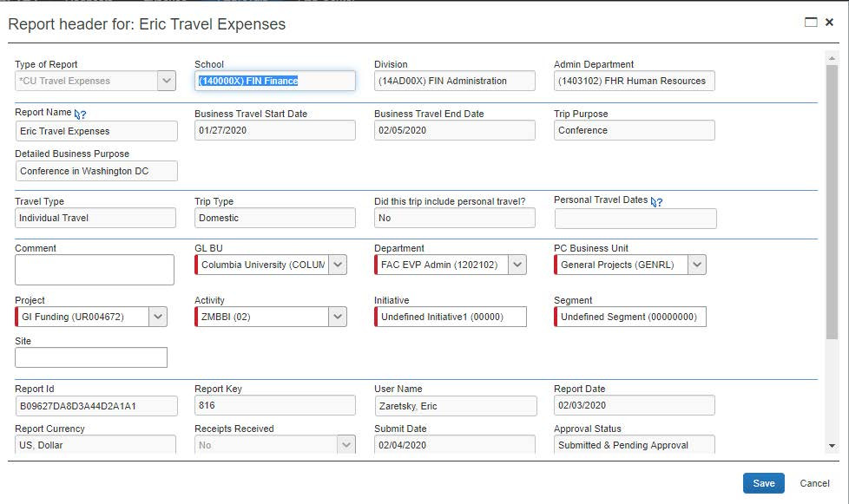Click the School field showing FIN Finance

pos(275,81)
